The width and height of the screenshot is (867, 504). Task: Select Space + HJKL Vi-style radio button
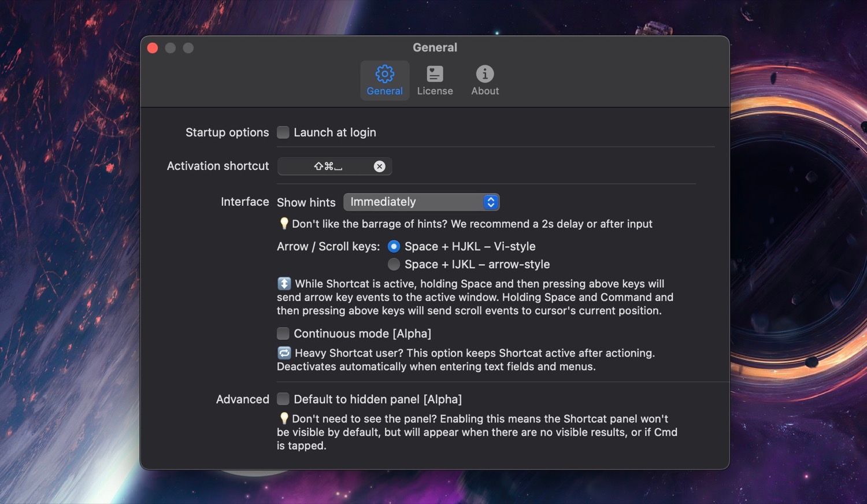coord(394,246)
